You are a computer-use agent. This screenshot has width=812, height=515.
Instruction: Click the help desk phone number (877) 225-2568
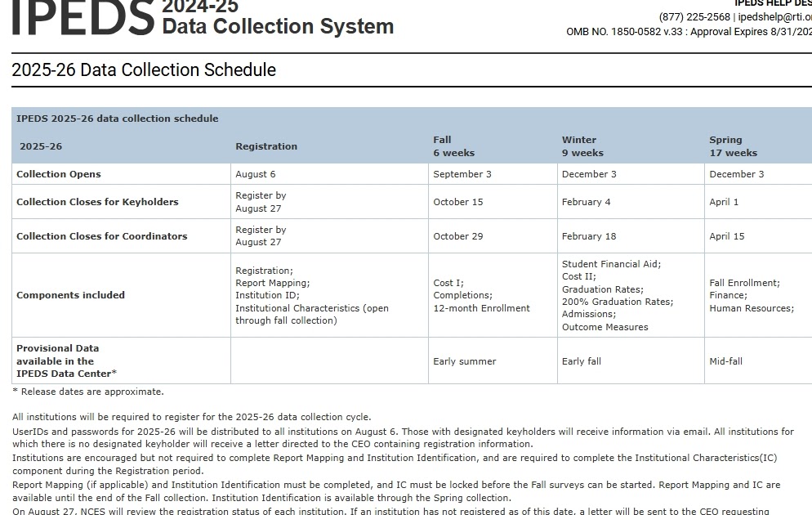(694, 17)
